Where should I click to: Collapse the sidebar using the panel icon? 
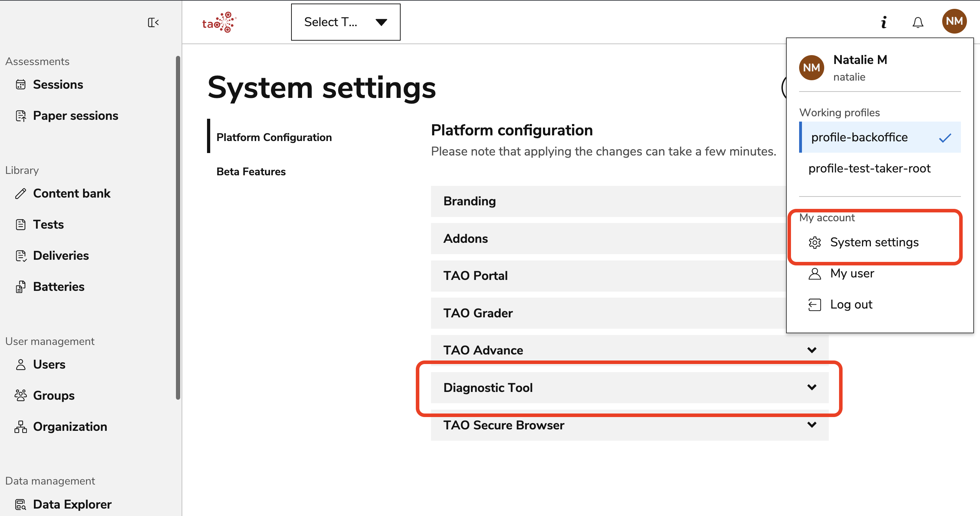click(153, 23)
